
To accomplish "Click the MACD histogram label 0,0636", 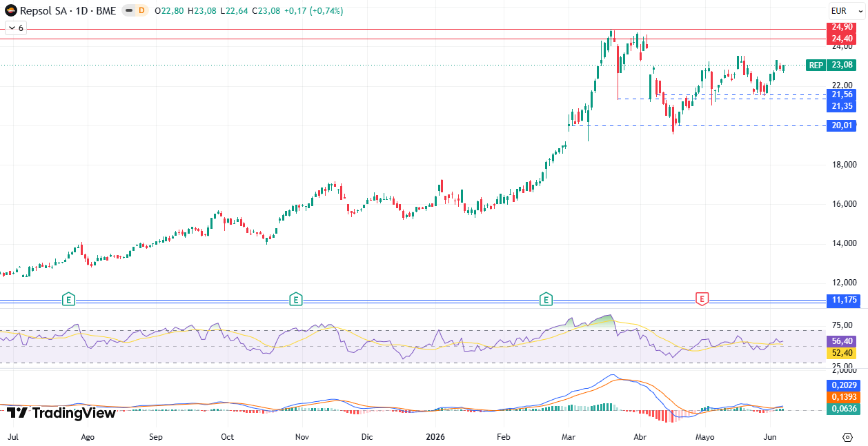I will 844,409.
